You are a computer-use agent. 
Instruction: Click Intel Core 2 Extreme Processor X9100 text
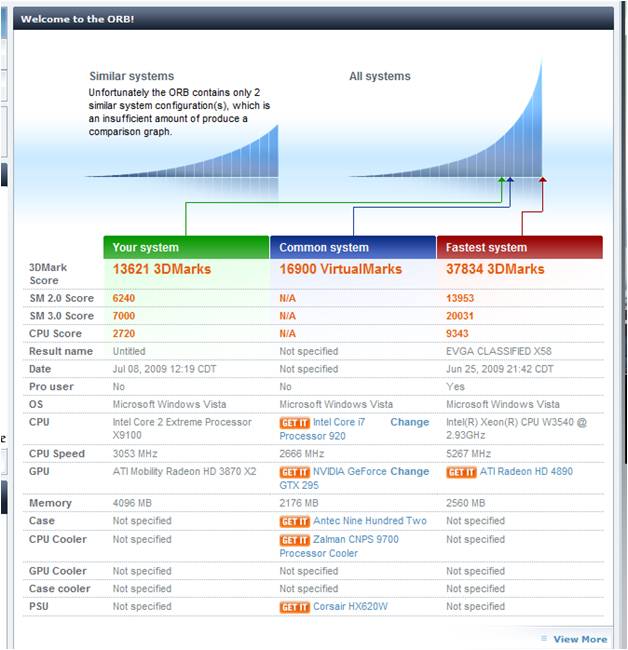(x=182, y=429)
